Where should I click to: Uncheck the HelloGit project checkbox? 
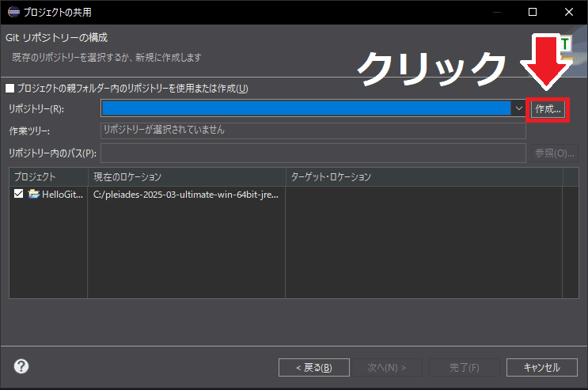point(19,195)
